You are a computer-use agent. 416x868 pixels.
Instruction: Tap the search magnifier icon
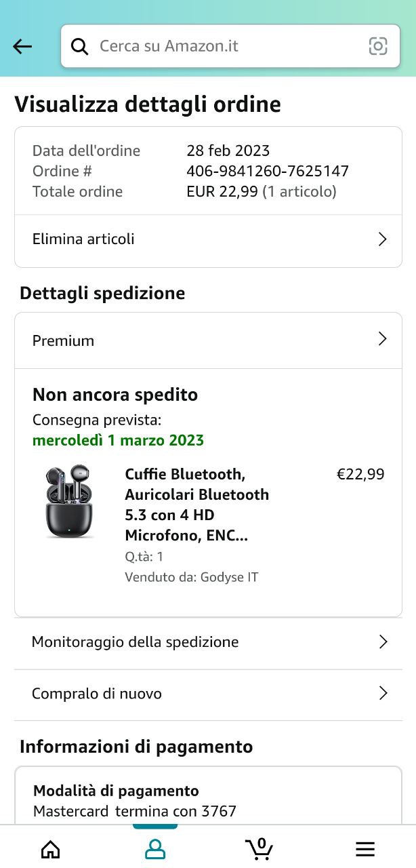[x=80, y=46]
